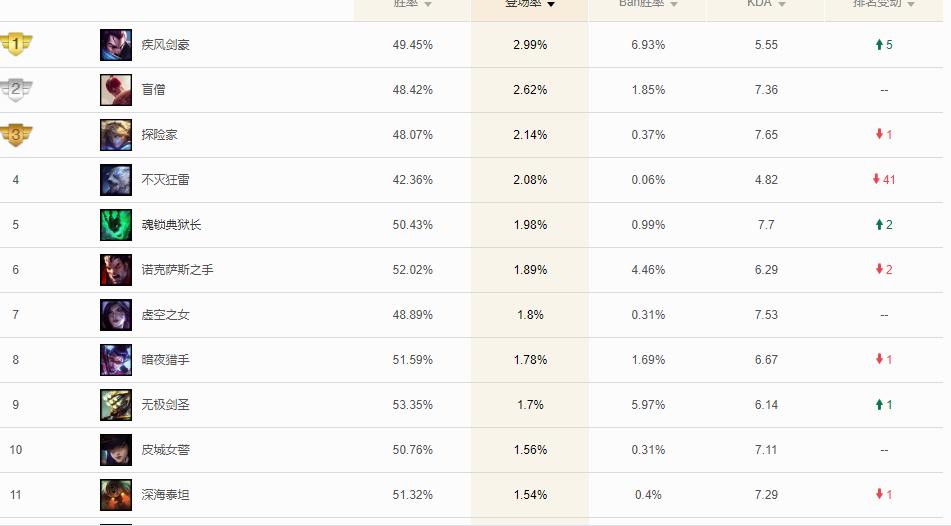Select the 深海泰坦 champion avatar
The height and width of the screenshot is (526, 951).
pyautogui.click(x=116, y=495)
